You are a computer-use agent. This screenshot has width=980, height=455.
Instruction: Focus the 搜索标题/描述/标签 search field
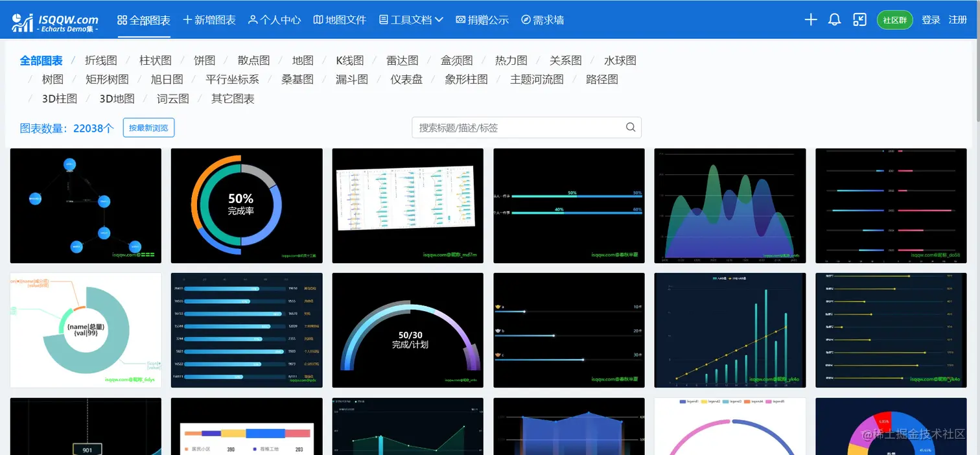pos(526,128)
